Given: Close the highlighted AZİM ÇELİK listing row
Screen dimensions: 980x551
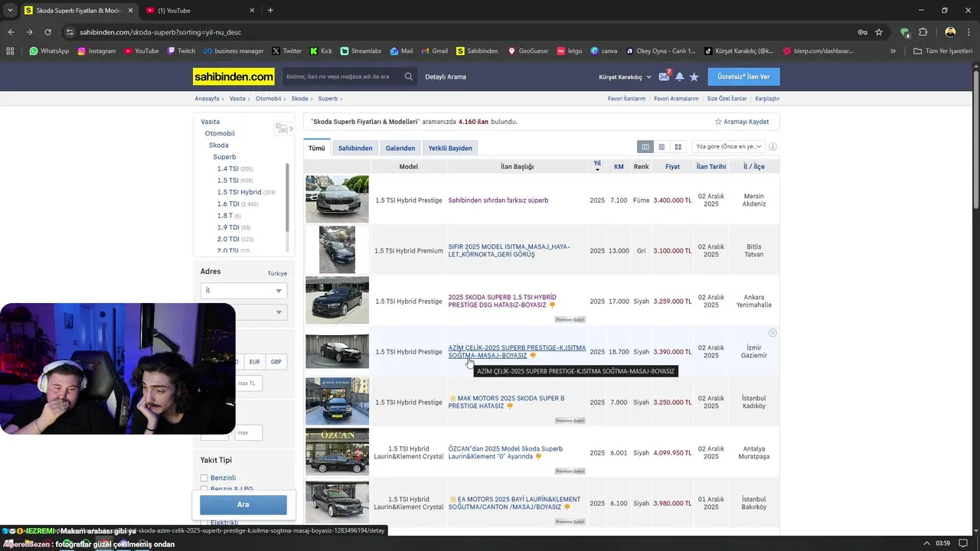Looking at the screenshot, I should [773, 333].
